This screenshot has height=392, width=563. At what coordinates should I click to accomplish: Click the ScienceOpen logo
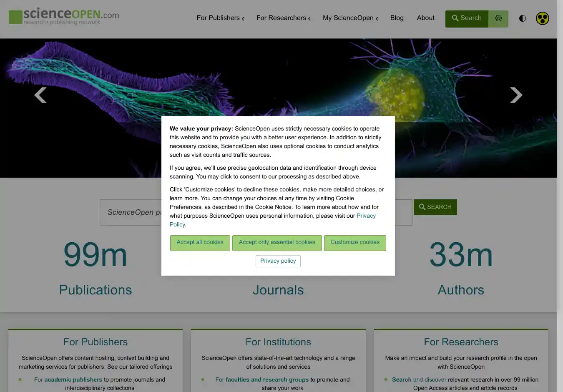pyautogui.click(x=64, y=17)
